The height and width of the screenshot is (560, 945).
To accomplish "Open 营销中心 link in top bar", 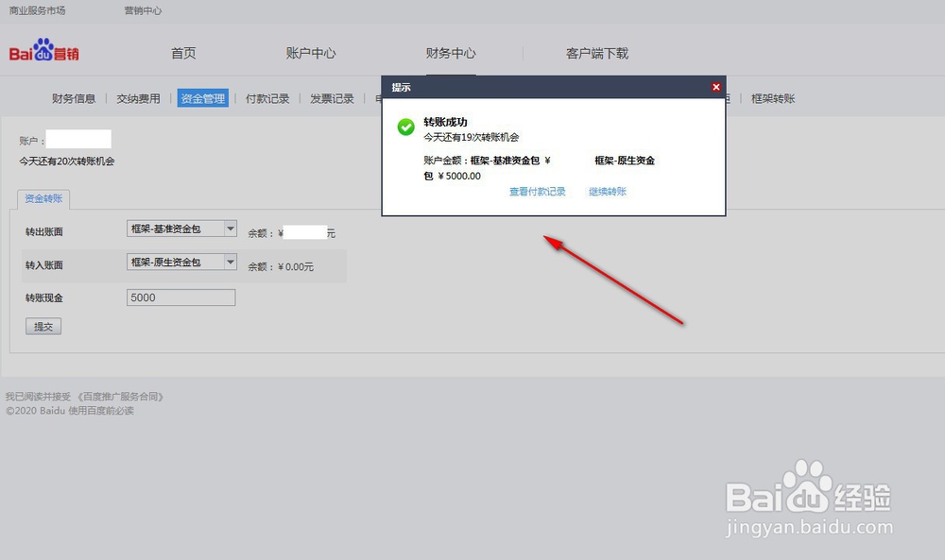I will click(x=143, y=10).
